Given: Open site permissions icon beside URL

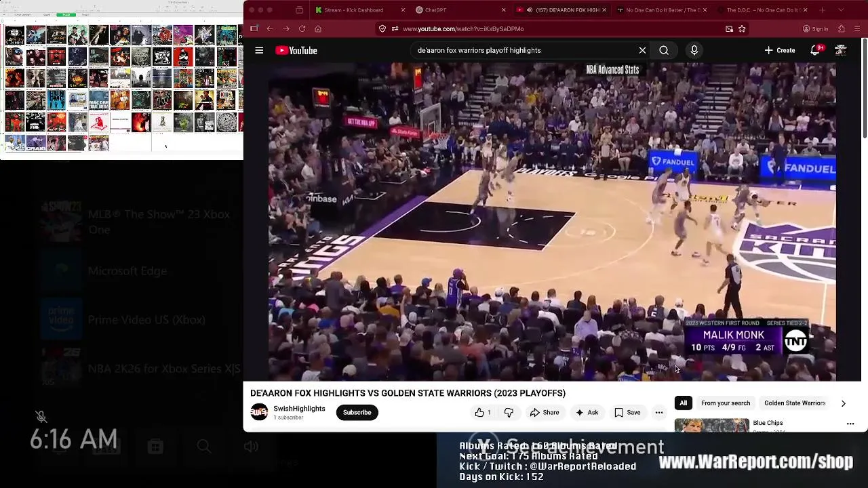Looking at the screenshot, I should (x=395, y=28).
